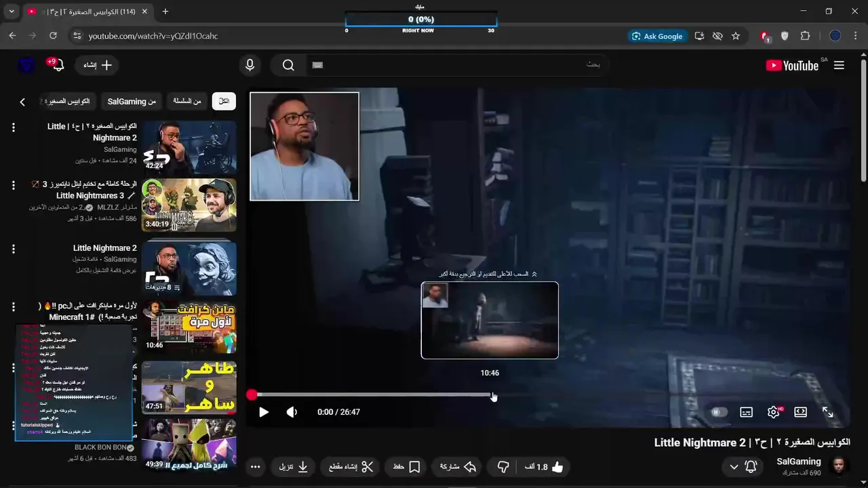Open more actions three-dot menu below video
Image resolution: width=868 pixels, height=488 pixels.
(x=255, y=467)
